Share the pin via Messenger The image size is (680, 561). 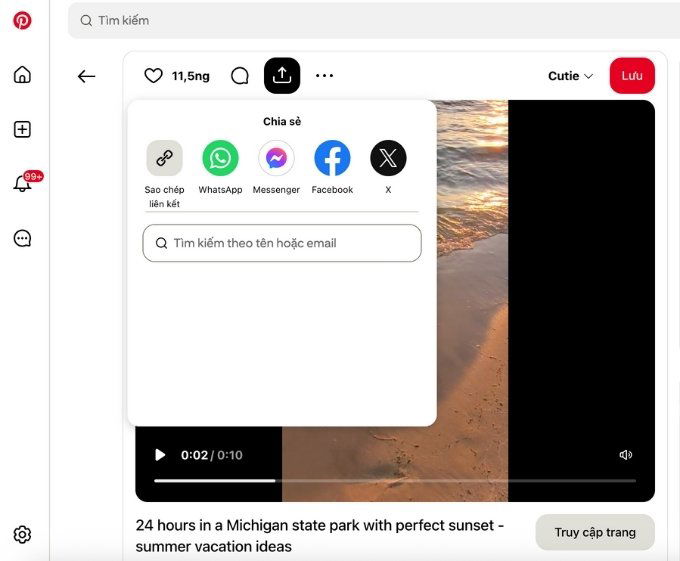coord(276,159)
